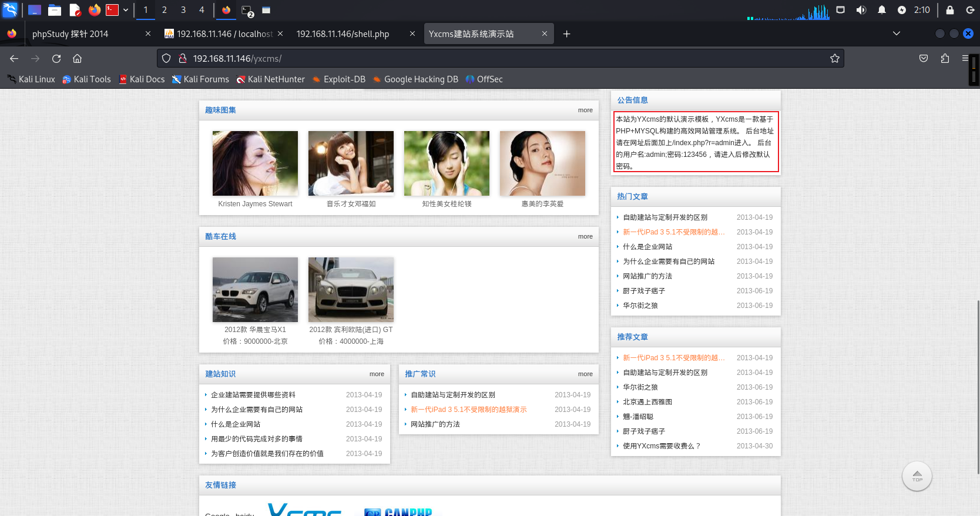Click the 趣味图集 section heading

click(220, 110)
